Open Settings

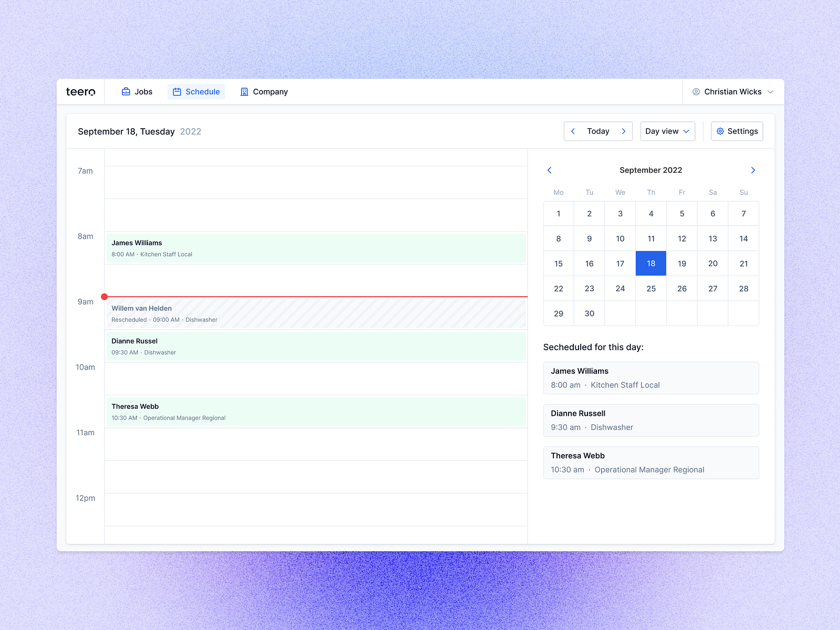737,131
